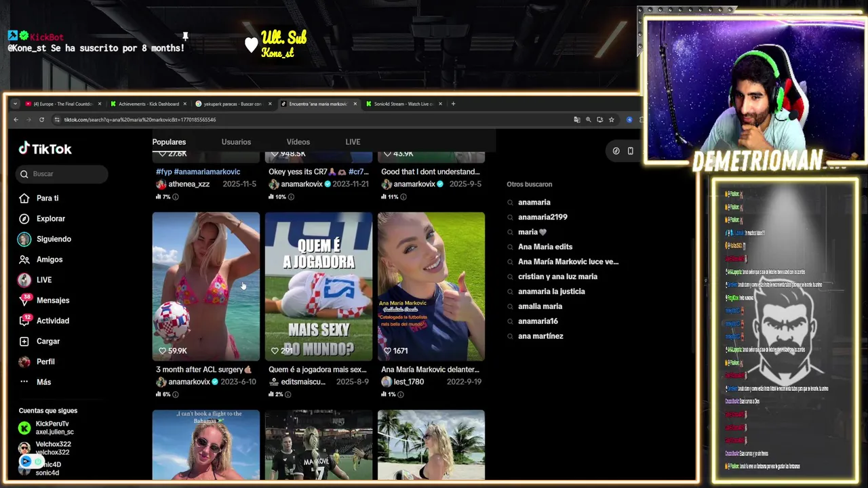This screenshot has width=868, height=488.
Task: Click info icon next to 7% stat
Action: pos(175,197)
